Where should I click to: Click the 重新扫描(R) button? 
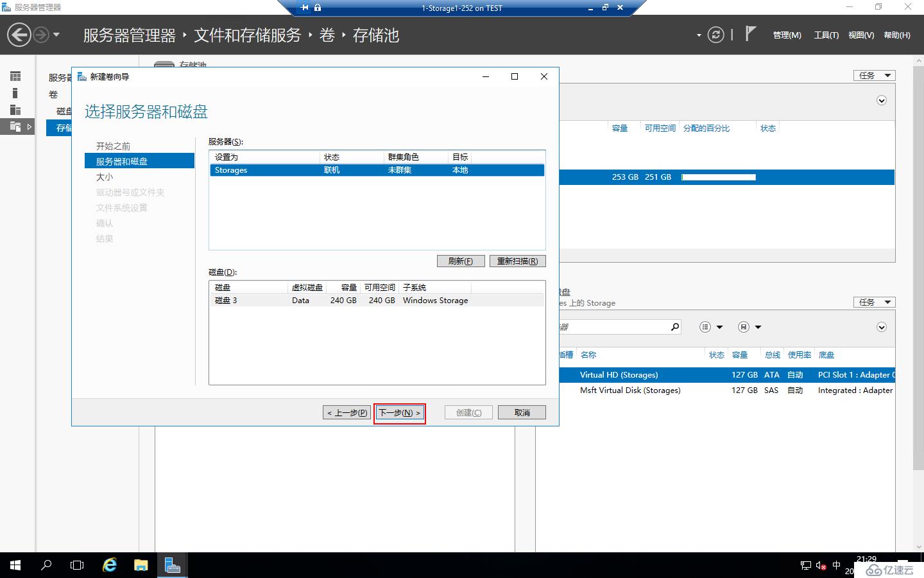pos(518,261)
